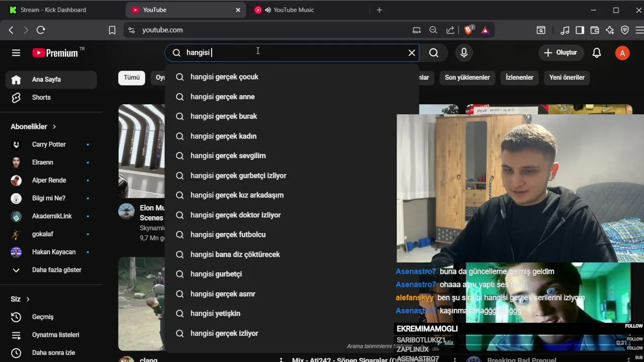
Task: Open the Brave Wallet icon
Action: [595, 30]
